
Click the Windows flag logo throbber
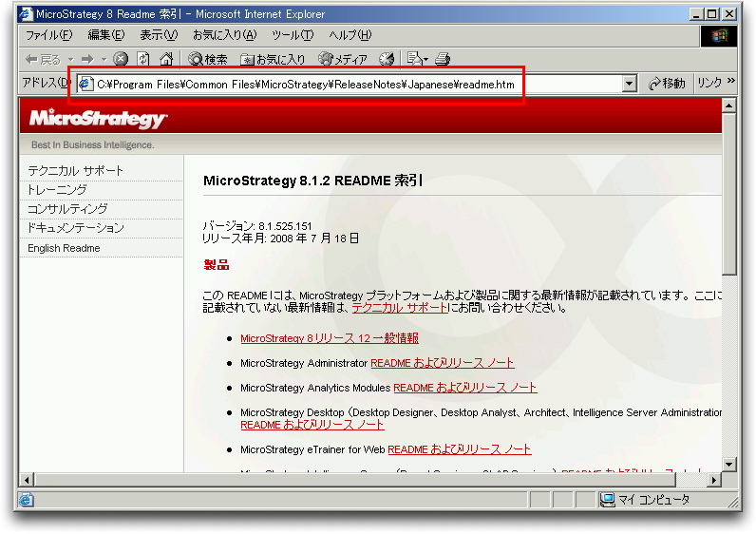click(x=718, y=36)
